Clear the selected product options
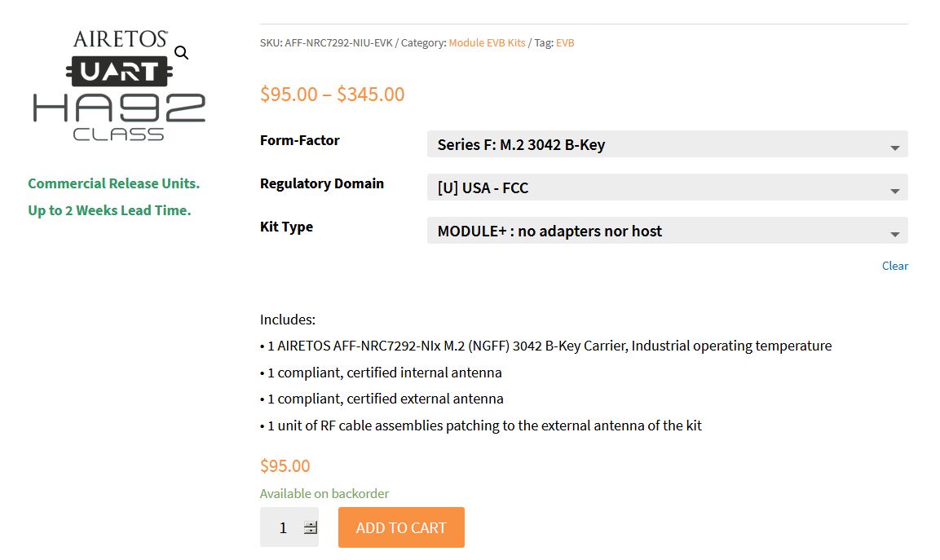940x560 pixels. click(894, 266)
